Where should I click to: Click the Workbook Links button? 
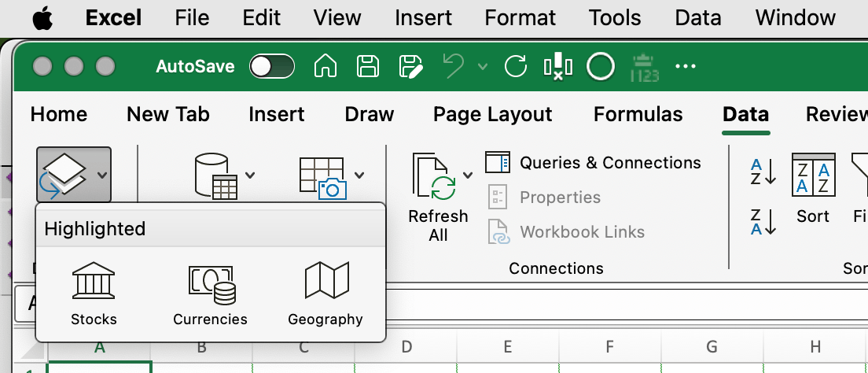(x=583, y=231)
